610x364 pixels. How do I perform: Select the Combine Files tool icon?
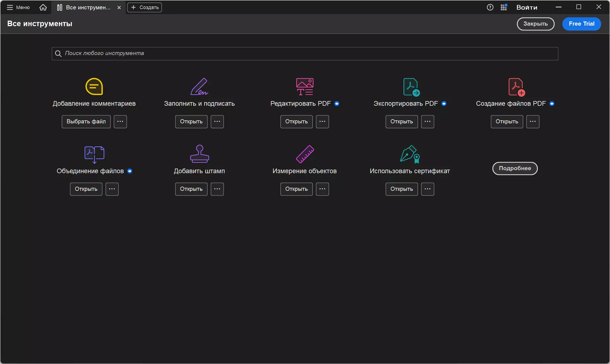pos(94,154)
